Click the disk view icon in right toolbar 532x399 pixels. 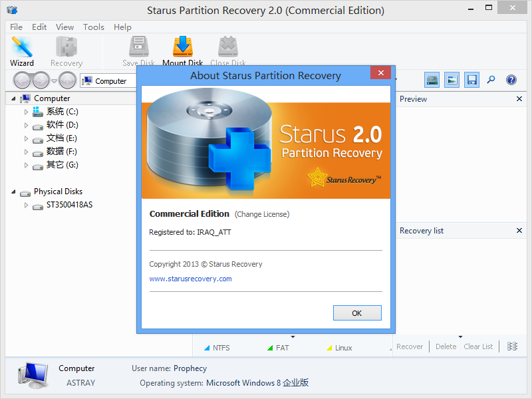point(432,80)
